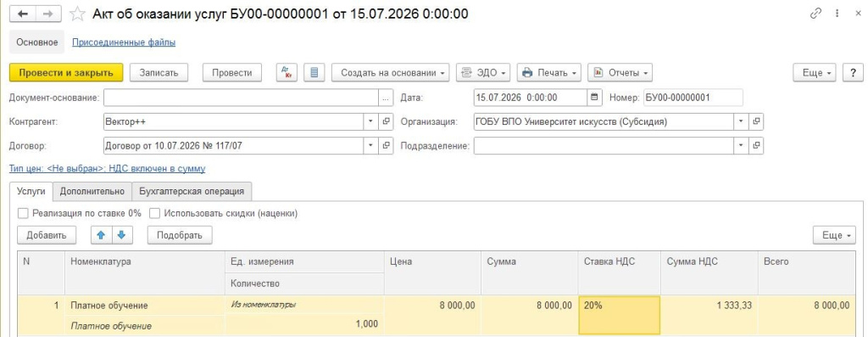Focus the Документ-основание input field

pyautogui.click(x=242, y=98)
